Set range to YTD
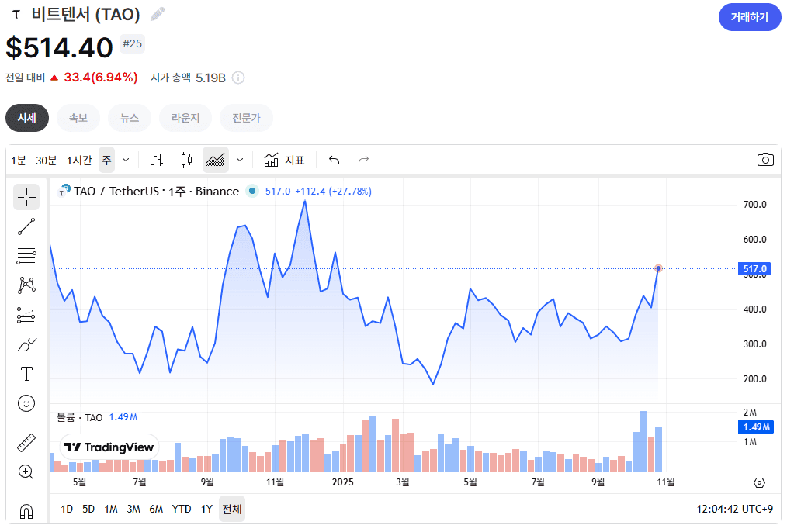This screenshot has width=787, height=532. 182,509
